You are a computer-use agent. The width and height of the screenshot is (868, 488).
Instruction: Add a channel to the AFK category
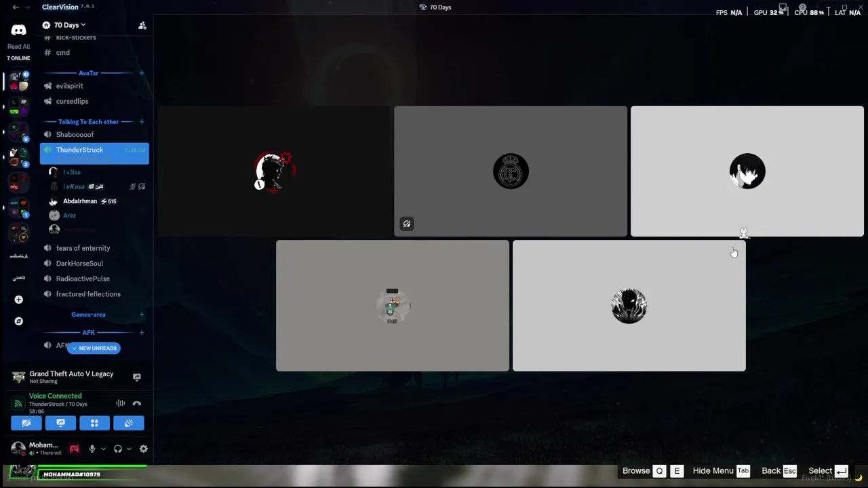click(x=141, y=333)
